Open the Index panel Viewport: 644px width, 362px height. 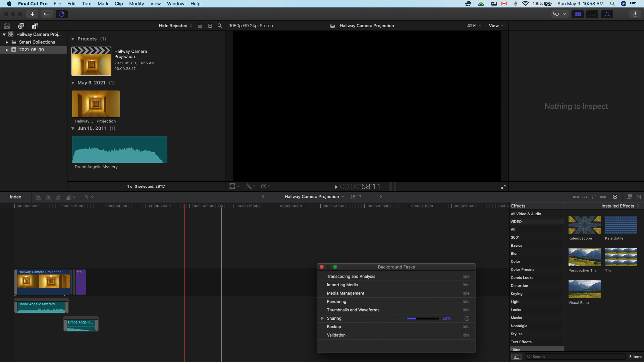(x=15, y=197)
